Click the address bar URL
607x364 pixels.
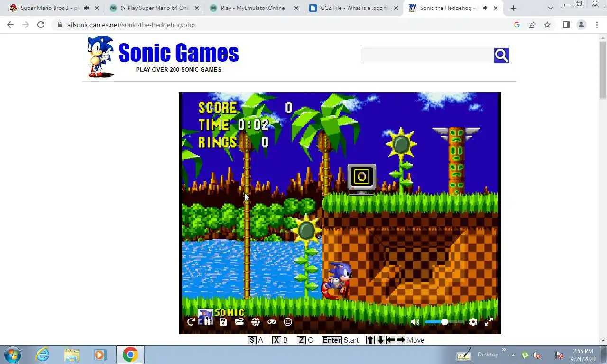click(131, 25)
